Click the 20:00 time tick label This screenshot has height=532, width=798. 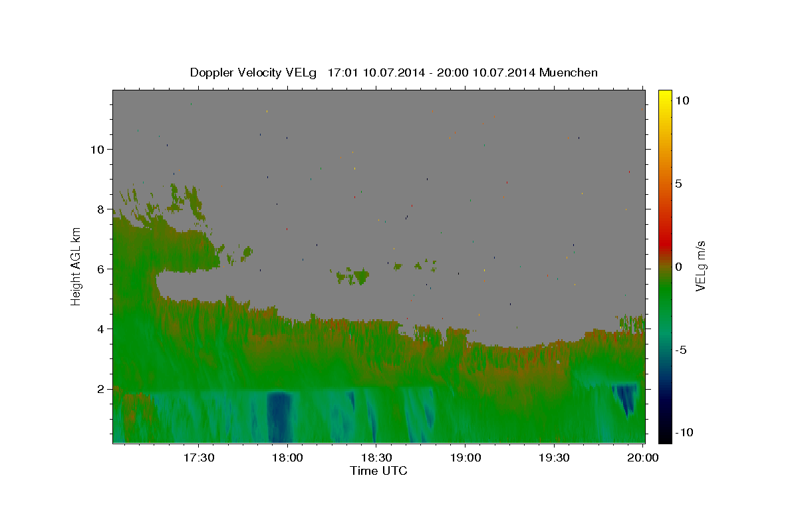643,458
